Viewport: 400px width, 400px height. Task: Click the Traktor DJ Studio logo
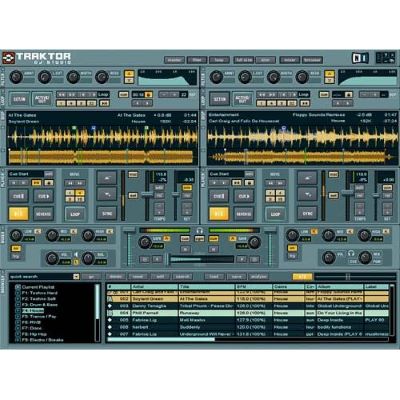[x=37, y=58]
